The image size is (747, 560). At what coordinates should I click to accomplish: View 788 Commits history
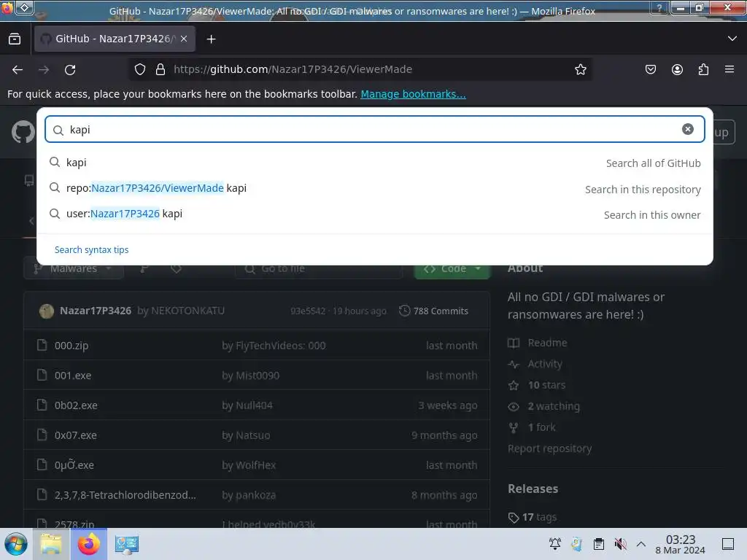[434, 311]
